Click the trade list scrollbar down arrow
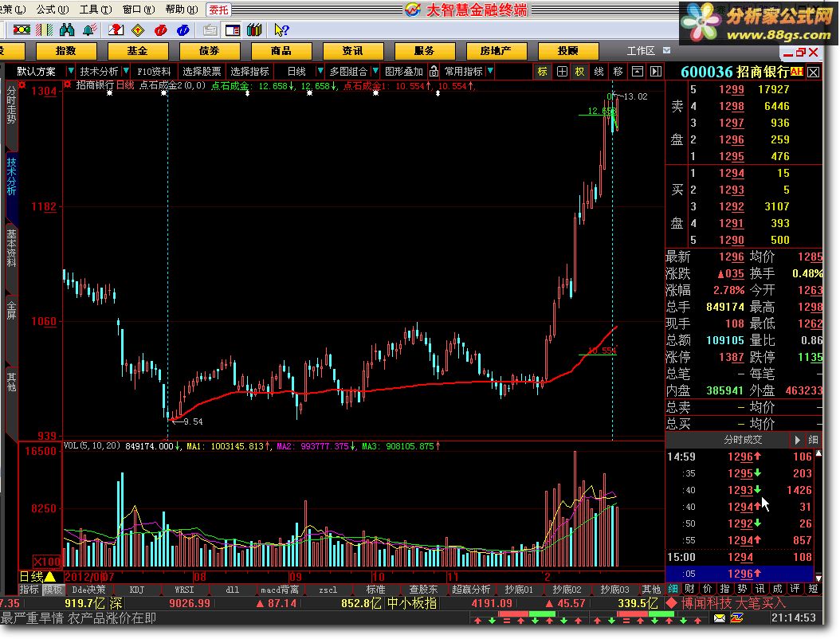 pos(818,578)
